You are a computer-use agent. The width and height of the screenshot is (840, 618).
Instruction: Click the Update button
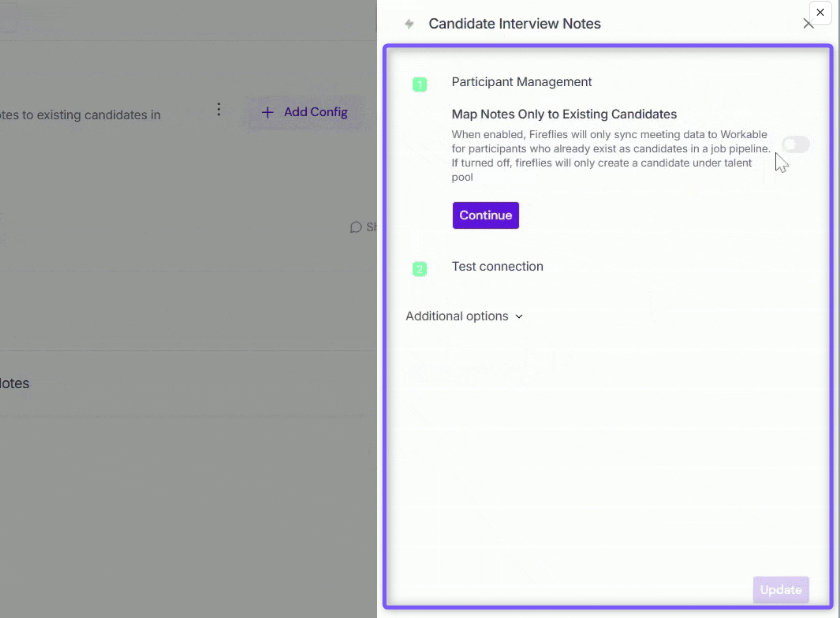point(781,590)
